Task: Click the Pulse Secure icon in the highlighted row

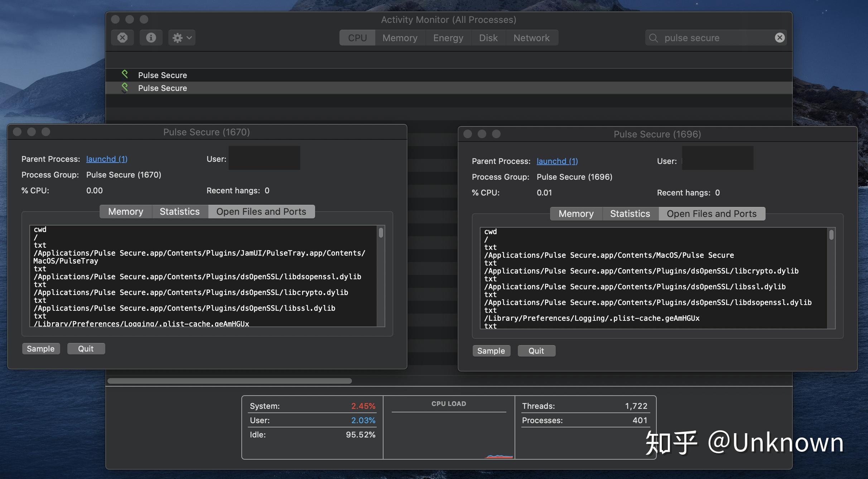Action: pos(125,88)
